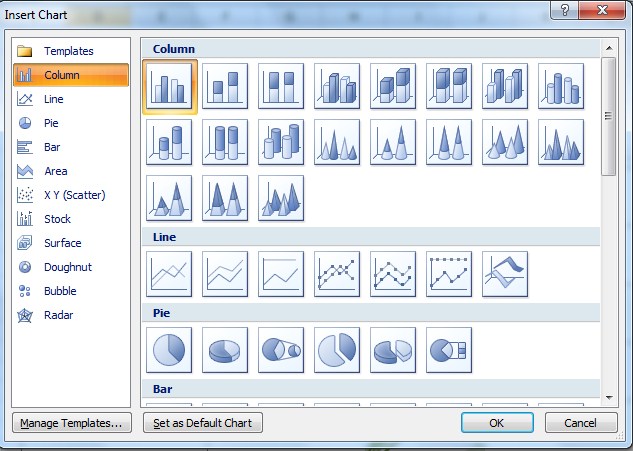The image size is (633, 451).
Task: Cancel the Insert Chart dialog
Action: [581, 423]
